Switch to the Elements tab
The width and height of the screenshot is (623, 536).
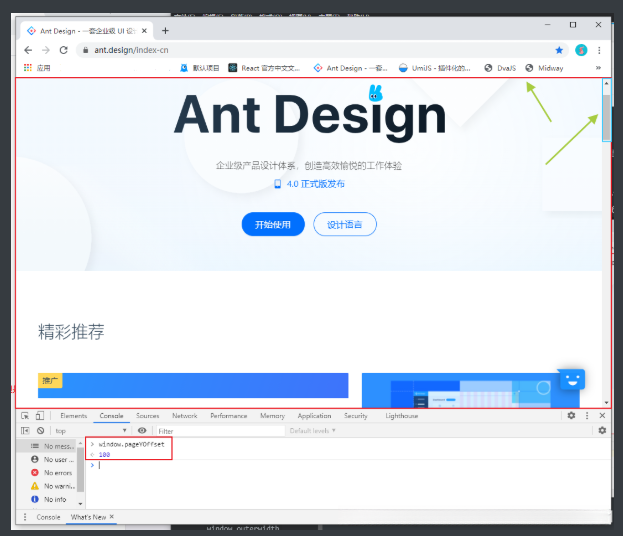74,416
